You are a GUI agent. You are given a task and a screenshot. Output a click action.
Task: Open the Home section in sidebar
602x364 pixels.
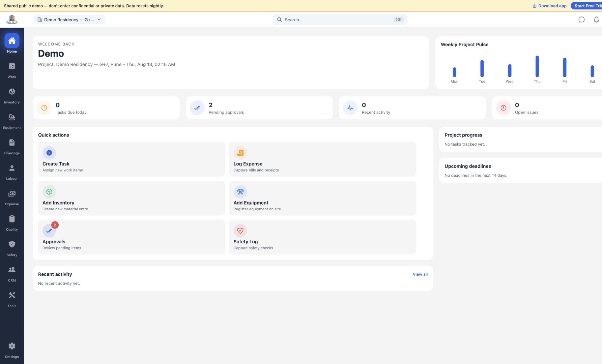click(12, 44)
